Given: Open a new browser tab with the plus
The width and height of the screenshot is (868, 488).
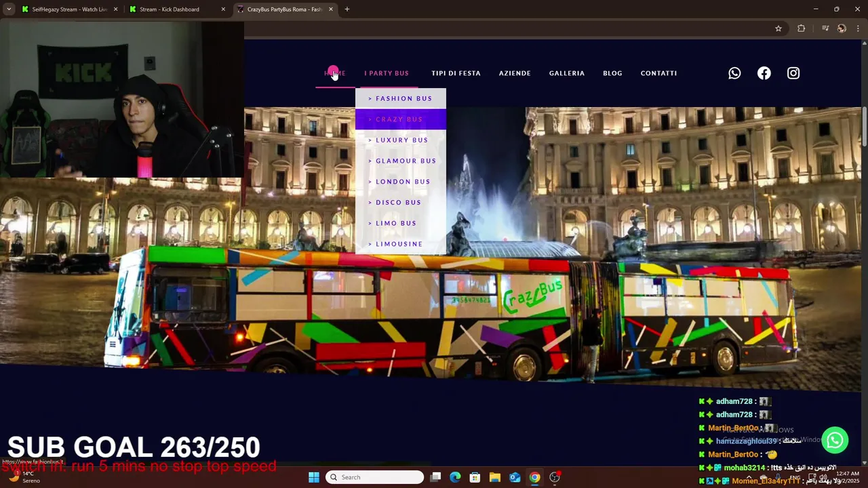Looking at the screenshot, I should click(347, 9).
